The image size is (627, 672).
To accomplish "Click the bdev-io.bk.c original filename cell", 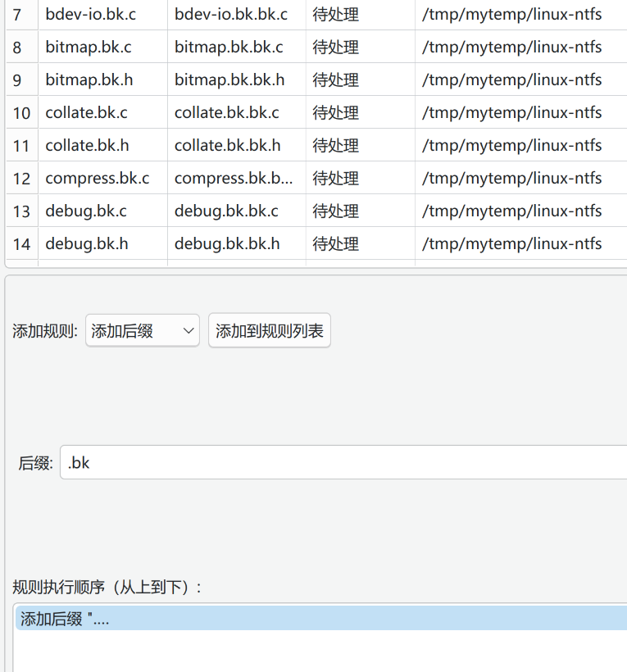I will click(102, 14).
